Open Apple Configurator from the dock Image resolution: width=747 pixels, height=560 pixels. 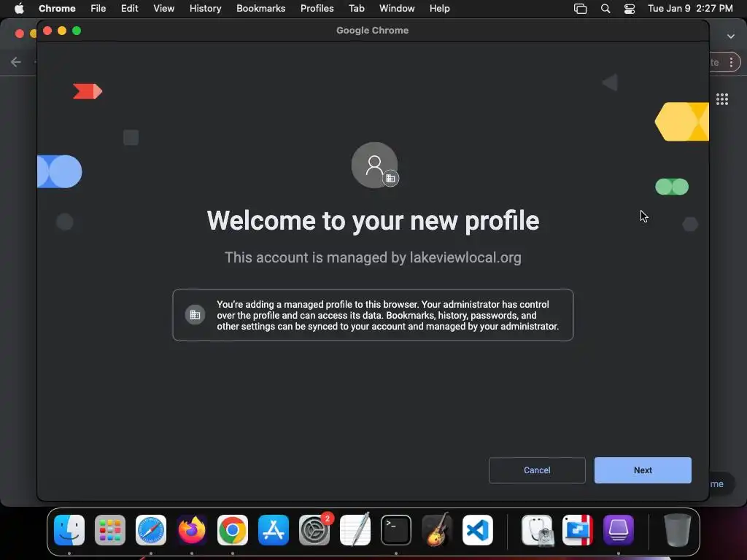(x=619, y=530)
